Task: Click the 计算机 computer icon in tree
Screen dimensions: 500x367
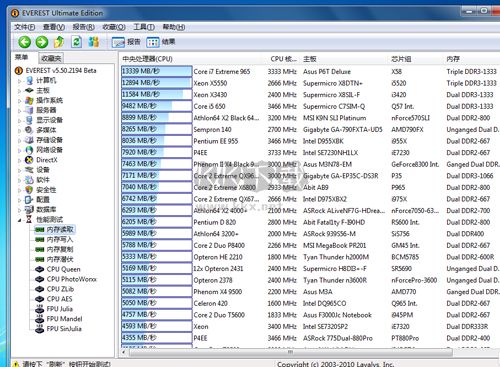Action: pos(29,80)
